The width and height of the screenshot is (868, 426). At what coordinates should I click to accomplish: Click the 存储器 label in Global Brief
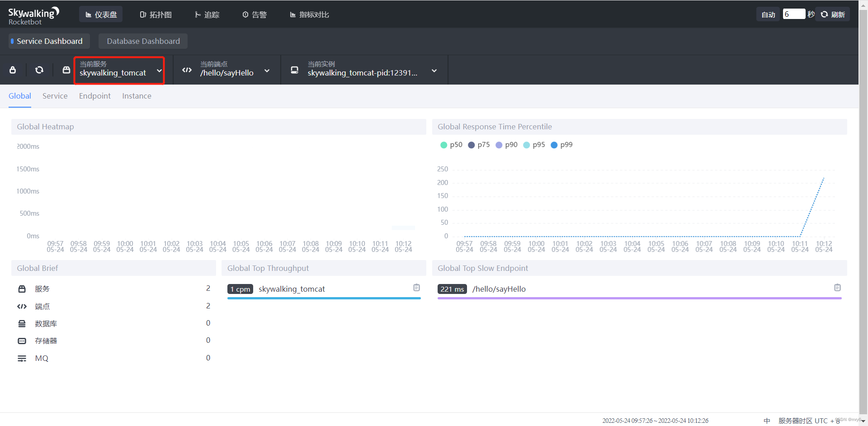[x=46, y=341]
